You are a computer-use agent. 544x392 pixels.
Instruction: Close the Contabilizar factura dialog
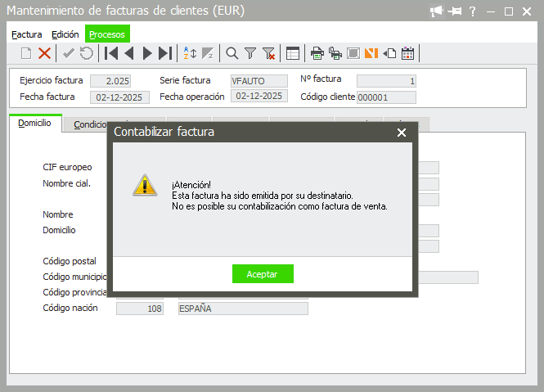click(401, 132)
